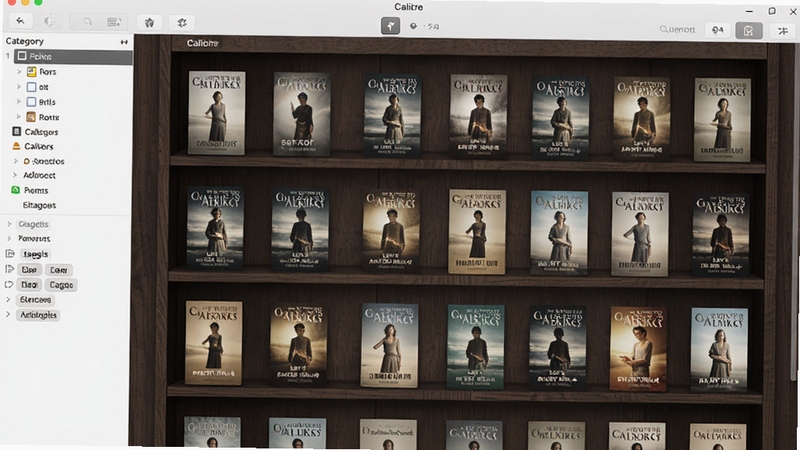Click the first leaf-shaped toolbar icon
The image size is (800, 450).
149,22
